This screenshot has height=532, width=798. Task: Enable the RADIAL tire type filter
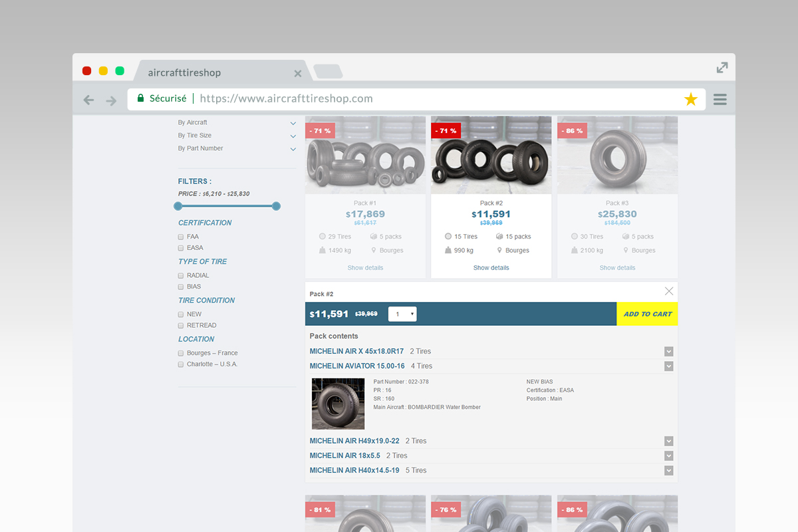pos(181,275)
